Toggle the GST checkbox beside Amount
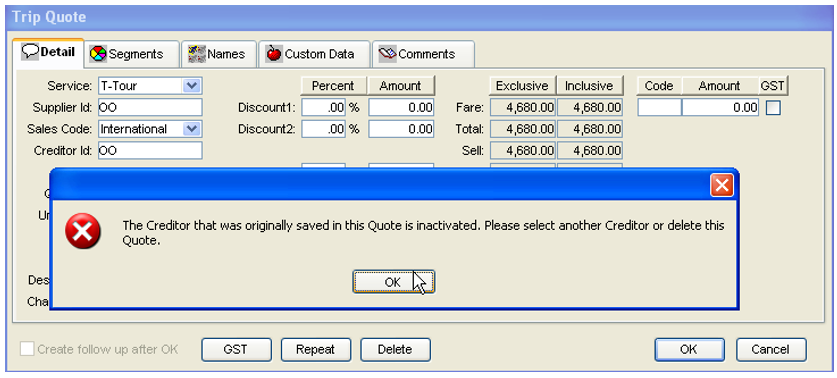This screenshot has height=378, width=837. [x=773, y=108]
